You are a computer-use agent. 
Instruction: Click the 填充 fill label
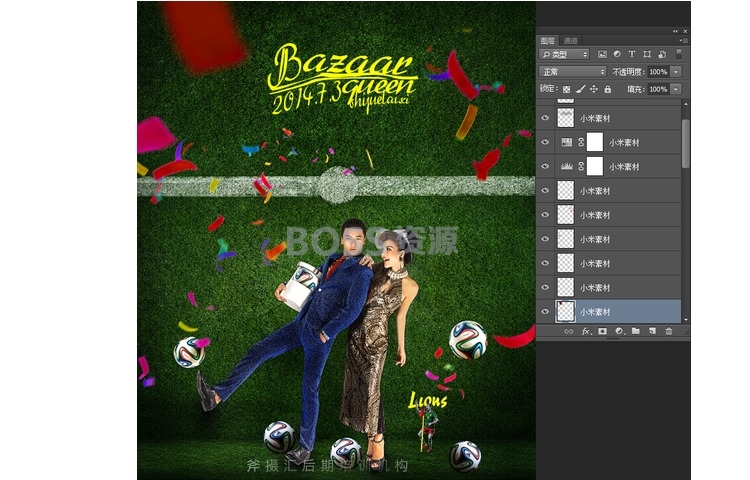click(636, 89)
